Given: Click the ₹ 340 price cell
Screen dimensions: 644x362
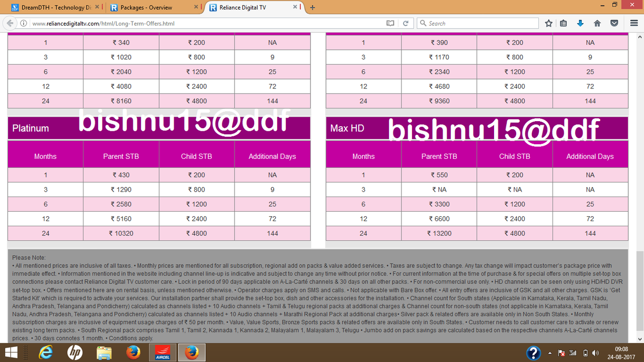Looking at the screenshot, I should (121, 43).
